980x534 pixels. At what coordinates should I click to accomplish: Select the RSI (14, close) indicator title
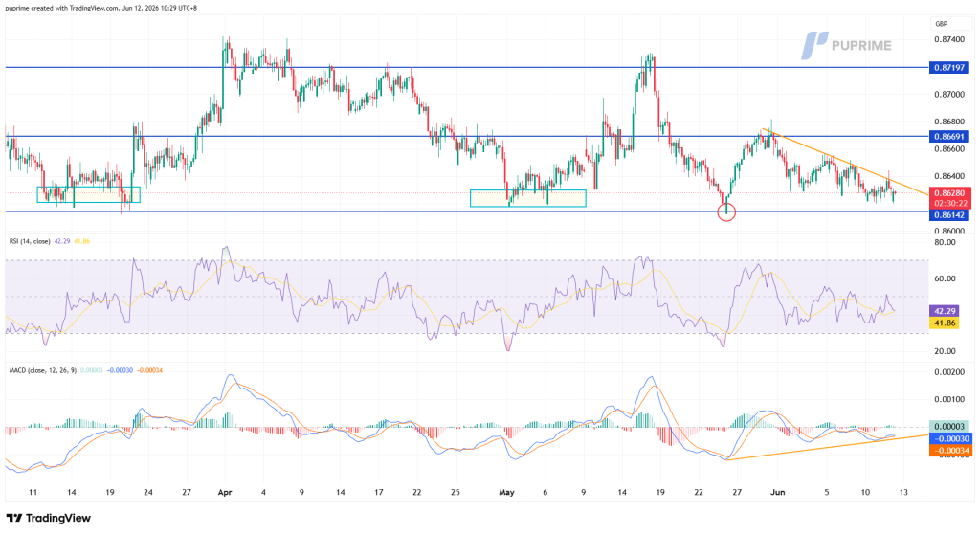(30, 241)
